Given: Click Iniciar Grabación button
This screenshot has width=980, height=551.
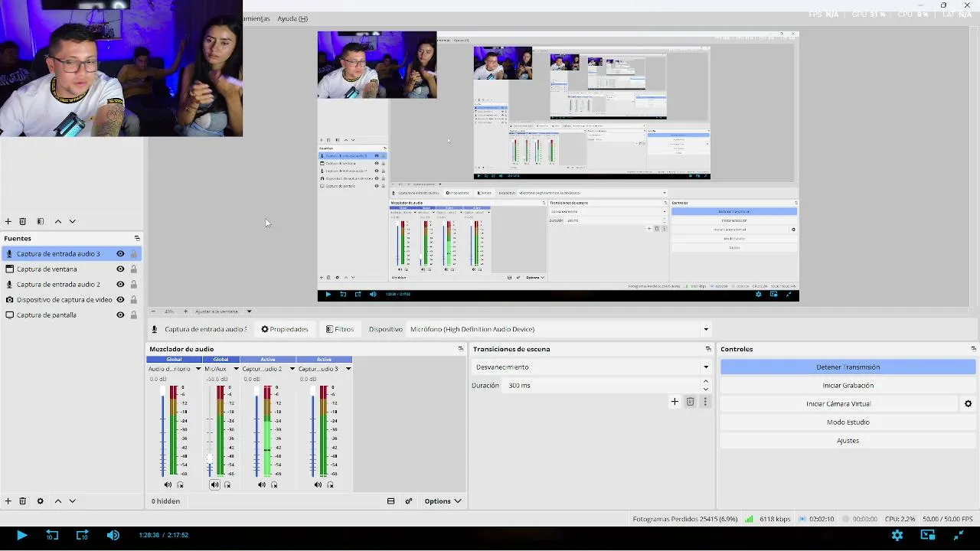Looking at the screenshot, I should pos(848,386).
